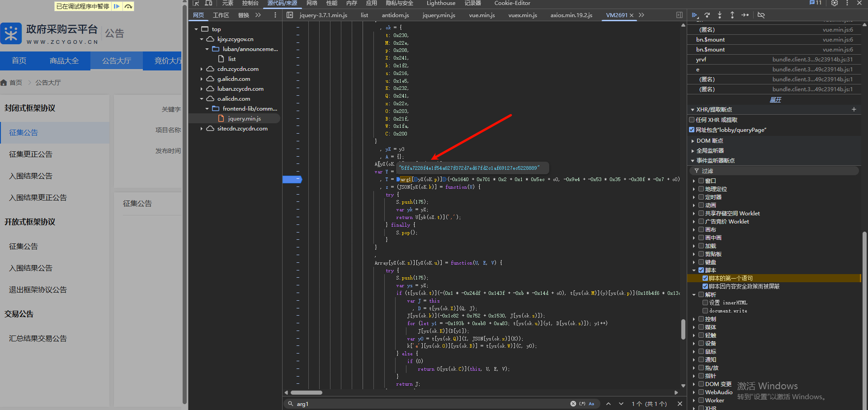Expand the cdn.zcycdn.com tree node
Screen dimensions: 868x410
click(202, 69)
